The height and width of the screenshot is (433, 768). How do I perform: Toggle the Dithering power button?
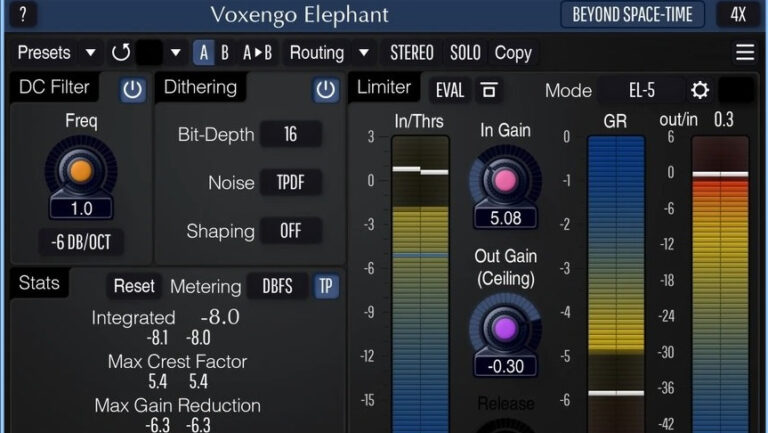tap(326, 90)
